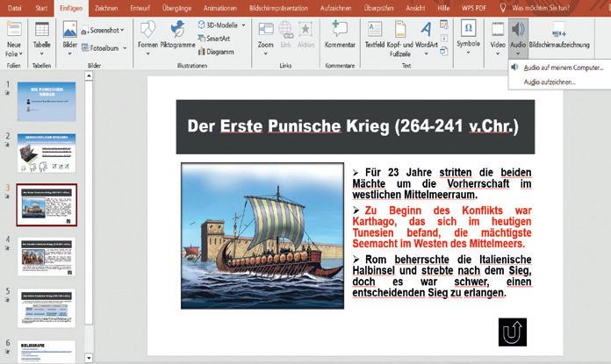The width and height of the screenshot is (611, 364).
Task: Expand the Screenshot dropdown
Action: pos(120,30)
